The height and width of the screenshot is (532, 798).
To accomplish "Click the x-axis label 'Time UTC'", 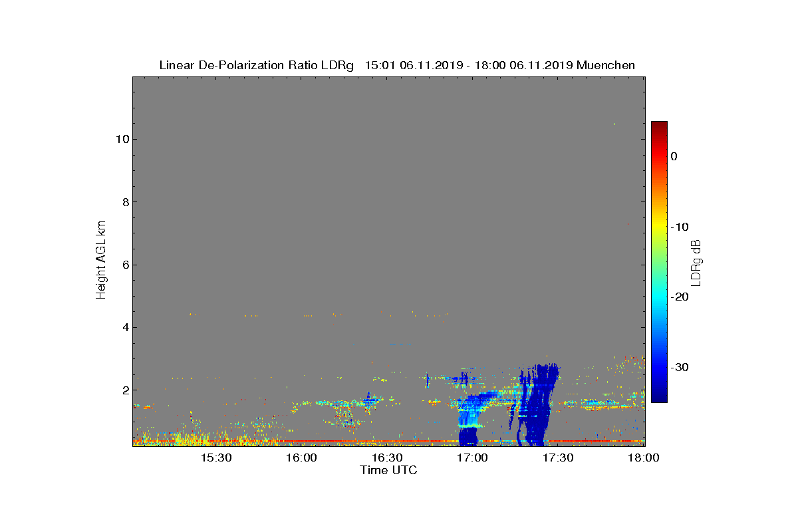I will (x=388, y=470).
